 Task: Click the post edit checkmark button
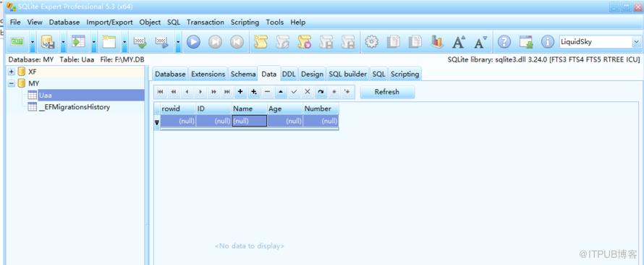tap(294, 92)
